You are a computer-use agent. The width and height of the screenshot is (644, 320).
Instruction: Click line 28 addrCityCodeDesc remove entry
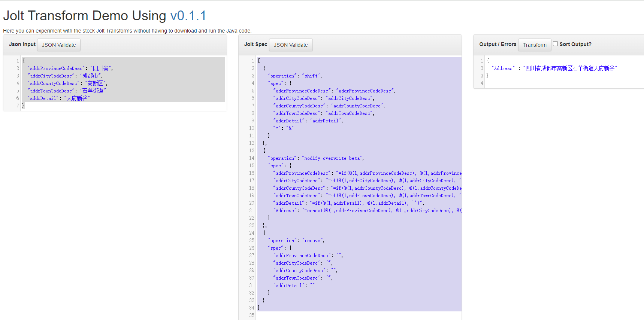[x=303, y=263]
